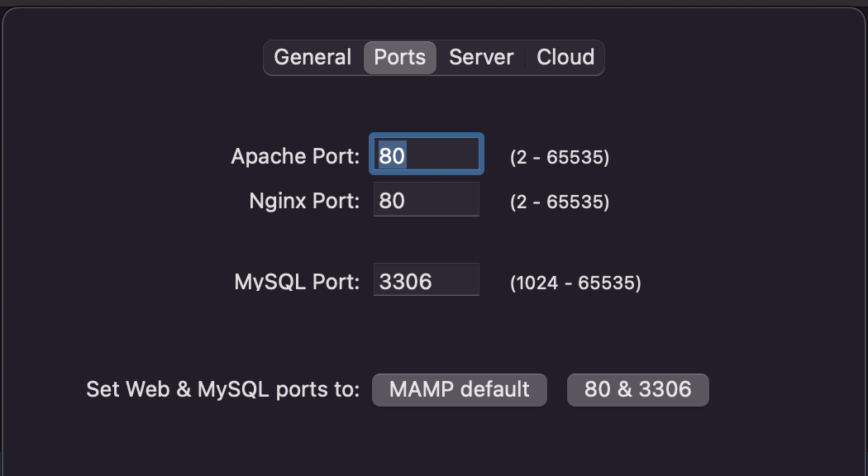
Task: Click the highlighted 80 in Apache field
Action: tap(392, 155)
